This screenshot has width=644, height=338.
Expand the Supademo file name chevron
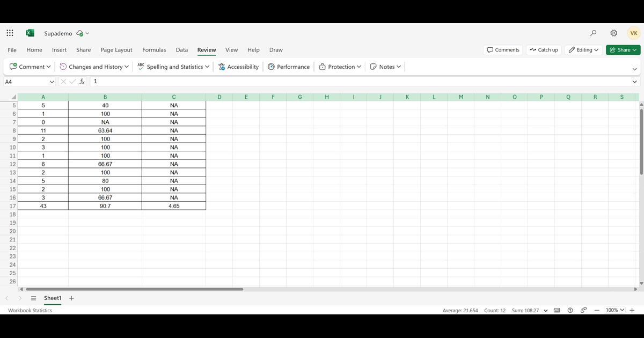tap(87, 33)
